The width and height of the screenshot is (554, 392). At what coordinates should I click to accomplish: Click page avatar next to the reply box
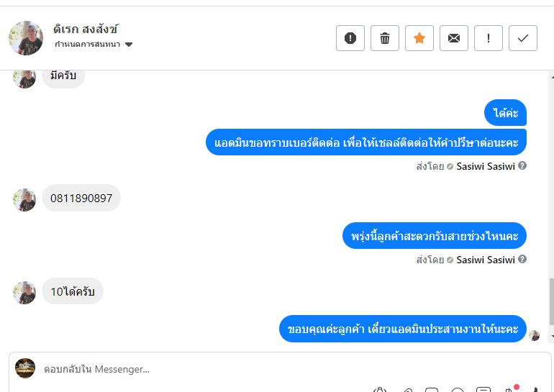pos(25,368)
